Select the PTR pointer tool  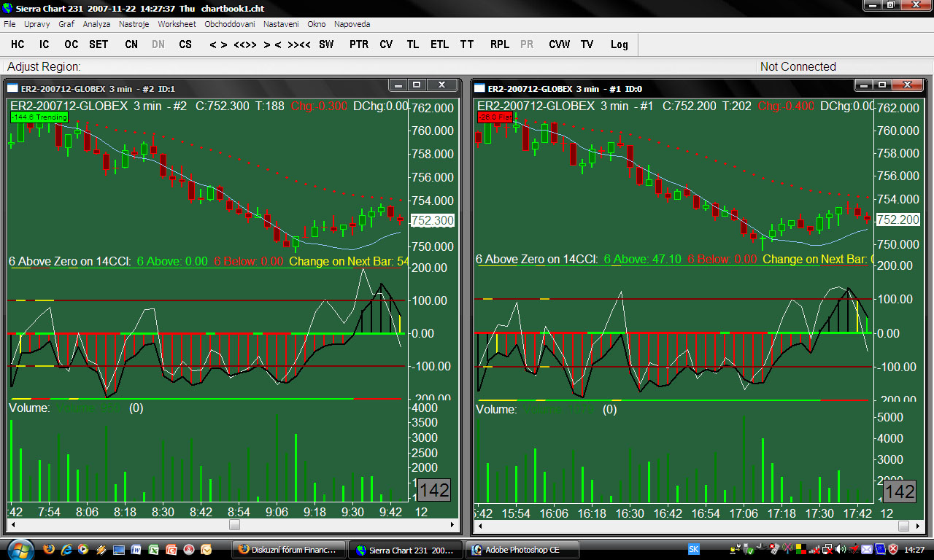[359, 44]
